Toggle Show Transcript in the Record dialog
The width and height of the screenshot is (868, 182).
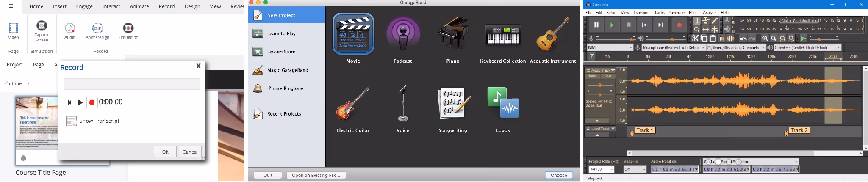tap(93, 121)
